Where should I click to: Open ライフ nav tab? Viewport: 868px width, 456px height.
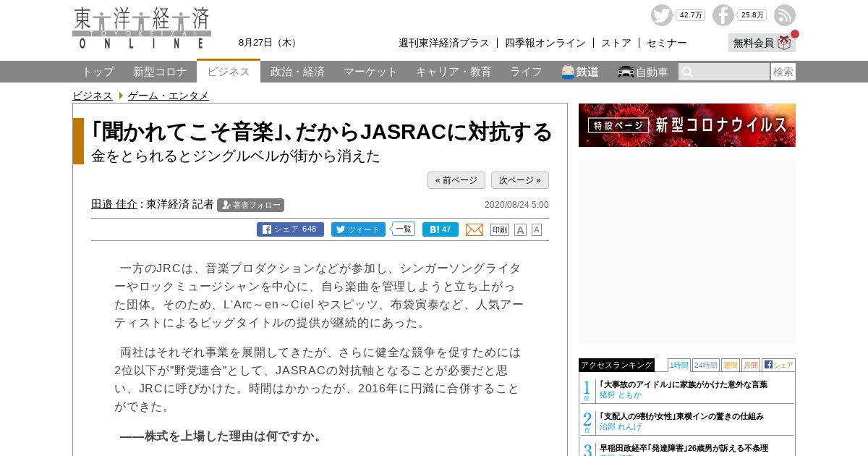click(526, 72)
